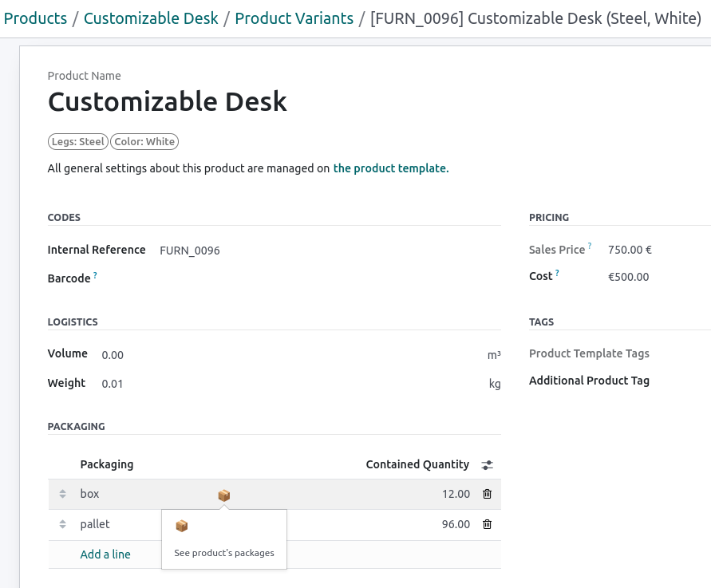Click the package icon inside the tooltip

181,526
